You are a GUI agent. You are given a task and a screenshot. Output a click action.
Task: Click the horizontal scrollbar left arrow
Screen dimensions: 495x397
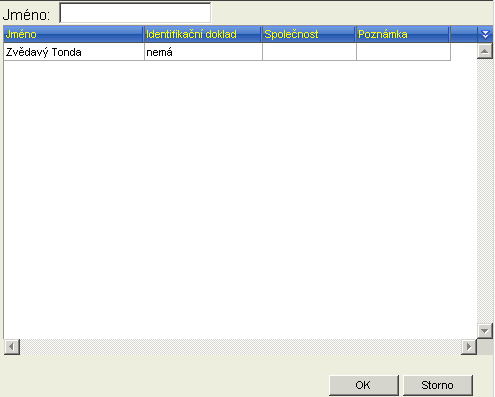pos(12,347)
